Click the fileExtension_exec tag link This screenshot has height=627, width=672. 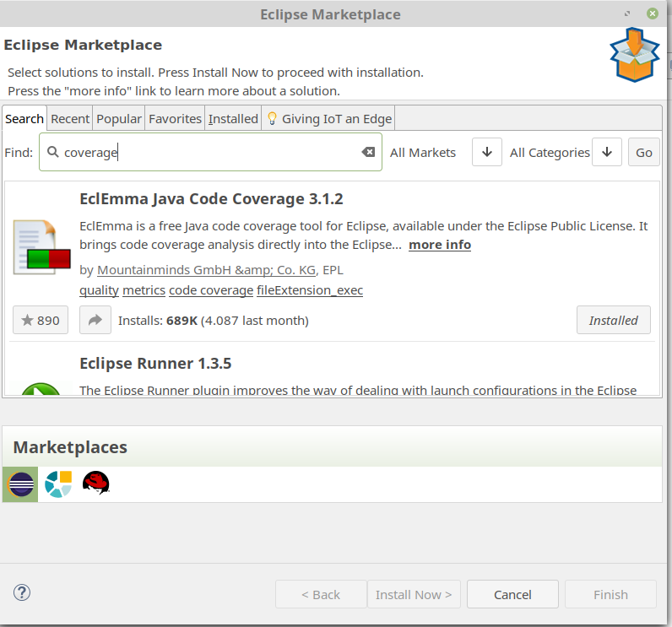310,290
